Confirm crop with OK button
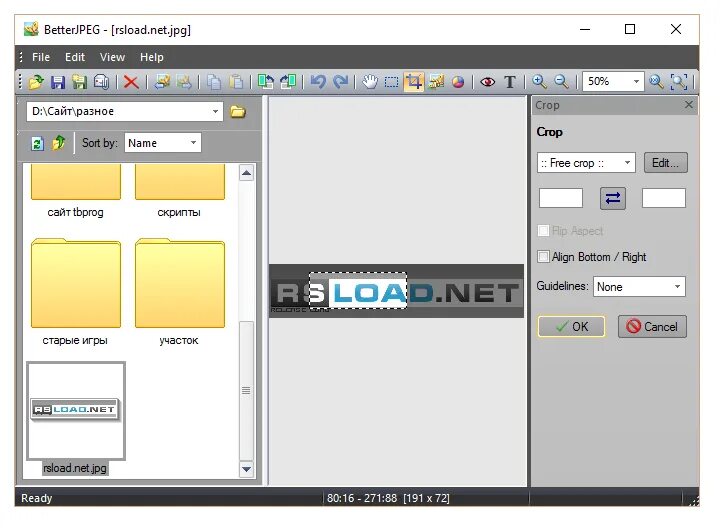Image resolution: width=721 pixels, height=532 pixels. pyautogui.click(x=571, y=326)
